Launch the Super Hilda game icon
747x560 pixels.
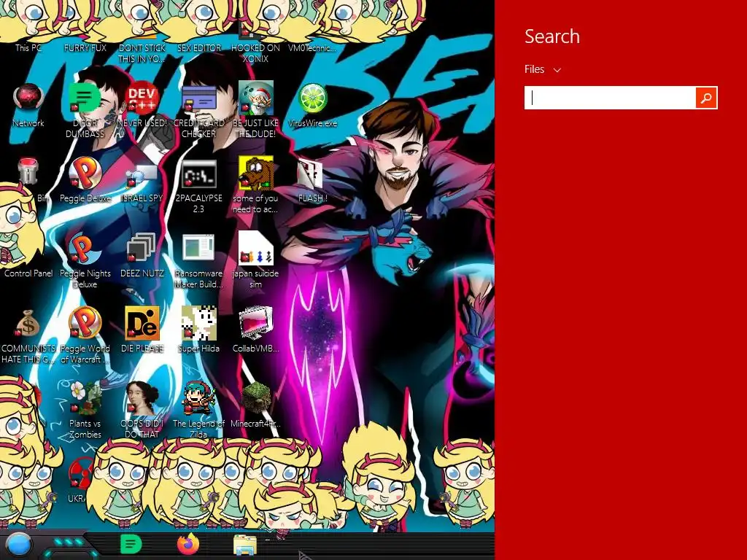198,323
